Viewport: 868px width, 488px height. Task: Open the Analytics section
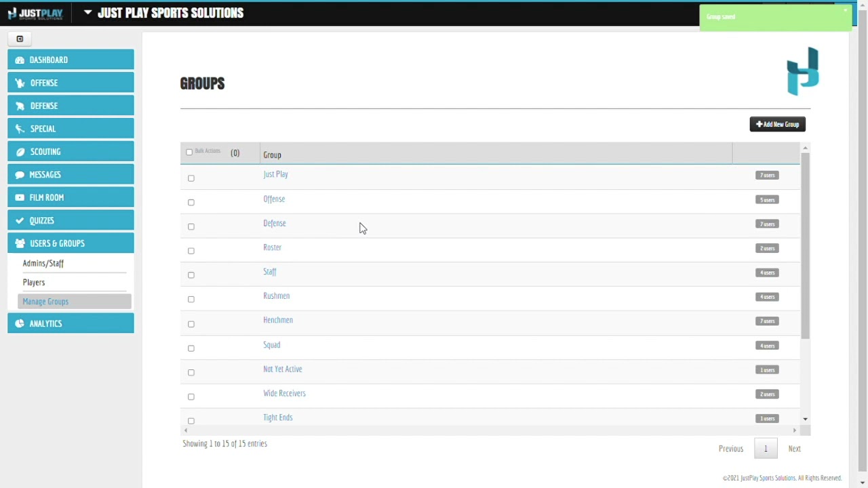point(71,323)
